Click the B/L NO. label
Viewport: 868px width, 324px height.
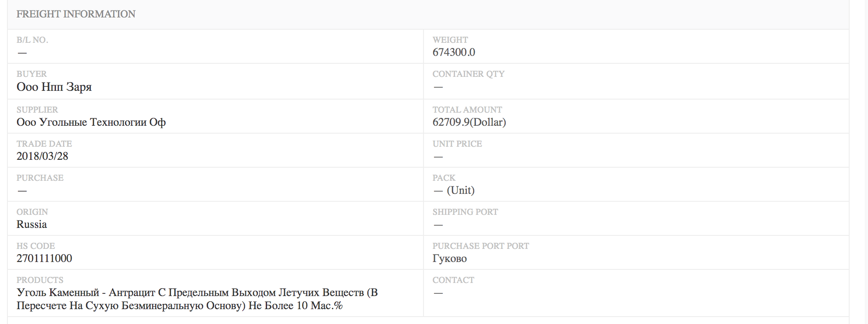[32, 40]
